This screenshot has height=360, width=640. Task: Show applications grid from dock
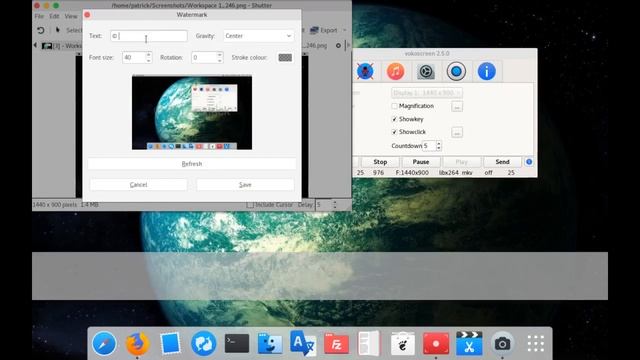[536, 344]
